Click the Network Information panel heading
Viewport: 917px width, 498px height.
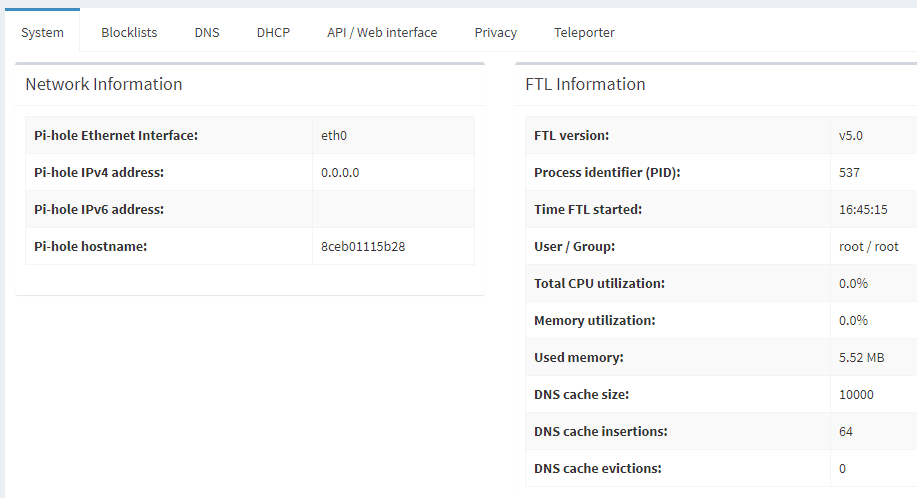tap(104, 84)
